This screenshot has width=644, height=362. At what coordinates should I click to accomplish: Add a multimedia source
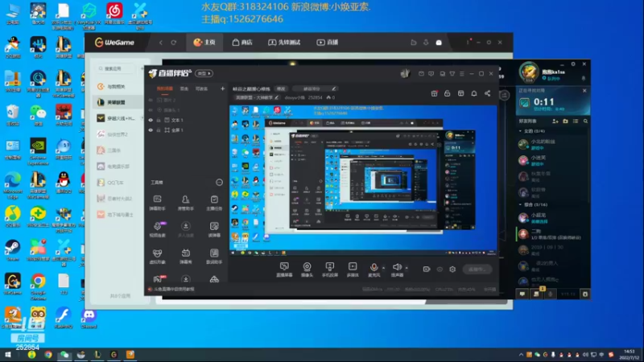pos(353,269)
